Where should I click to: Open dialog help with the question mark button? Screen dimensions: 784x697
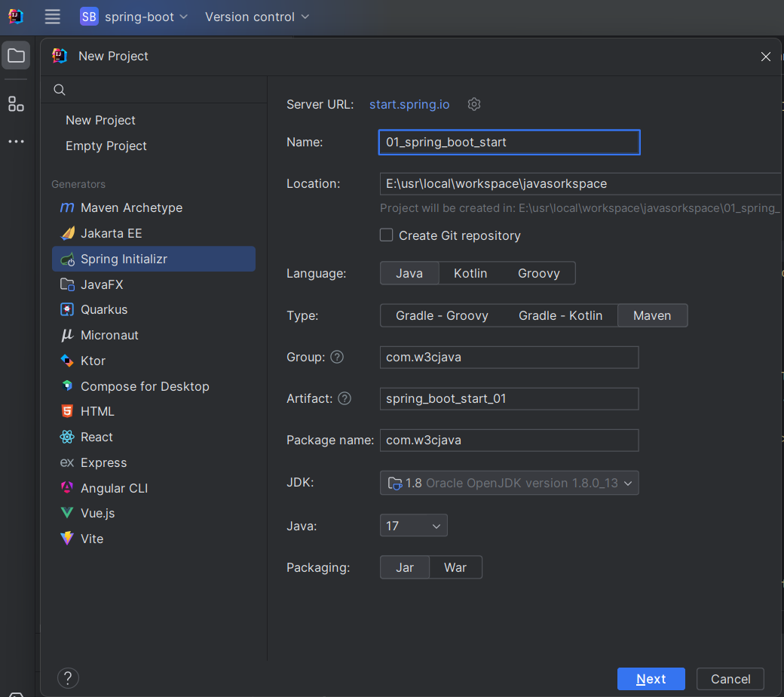point(68,678)
